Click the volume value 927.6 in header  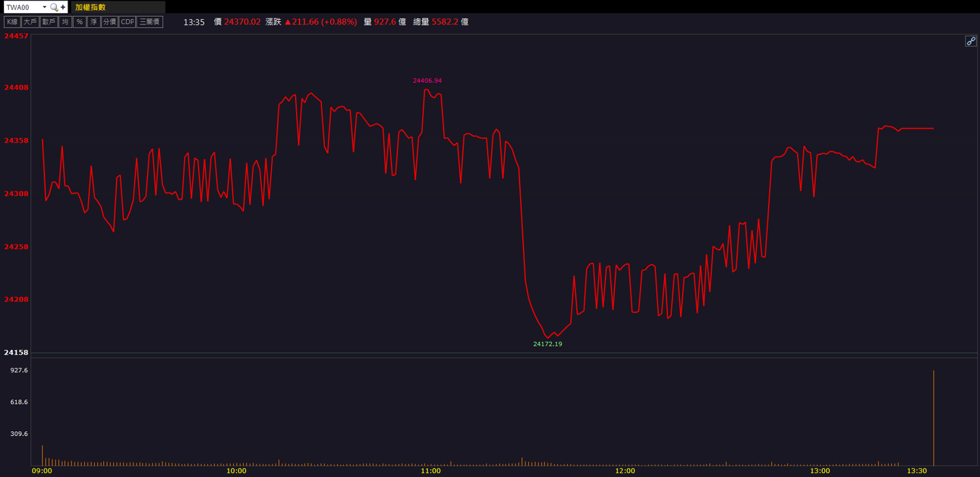click(x=385, y=22)
